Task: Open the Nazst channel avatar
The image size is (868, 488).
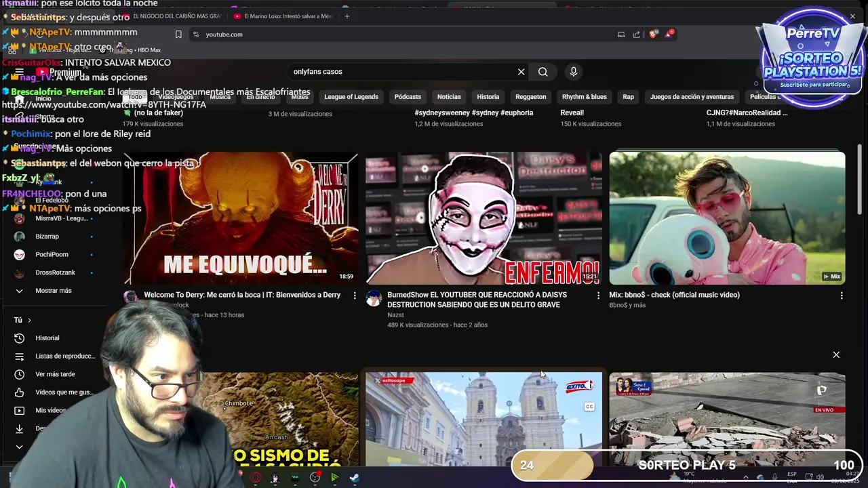Action: click(x=374, y=298)
